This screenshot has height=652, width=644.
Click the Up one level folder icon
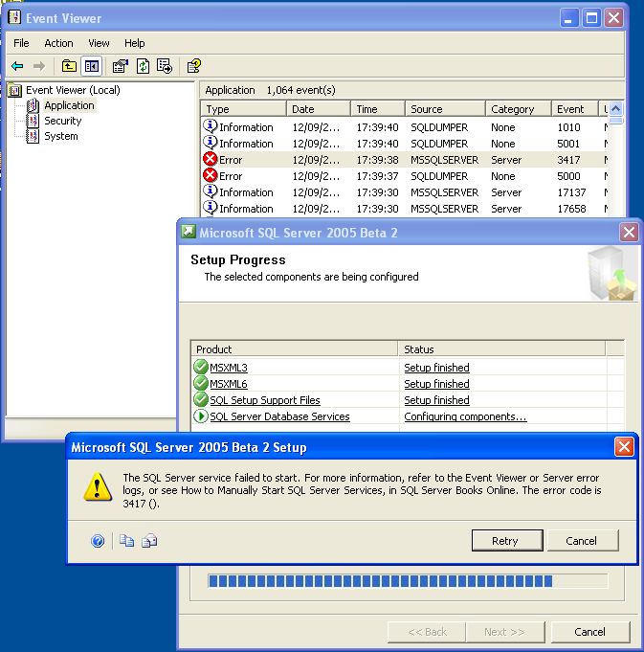[x=69, y=66]
